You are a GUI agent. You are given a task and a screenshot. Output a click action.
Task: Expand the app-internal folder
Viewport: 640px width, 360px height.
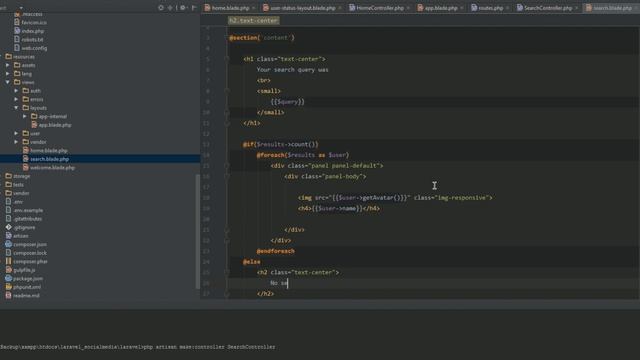pos(25,117)
